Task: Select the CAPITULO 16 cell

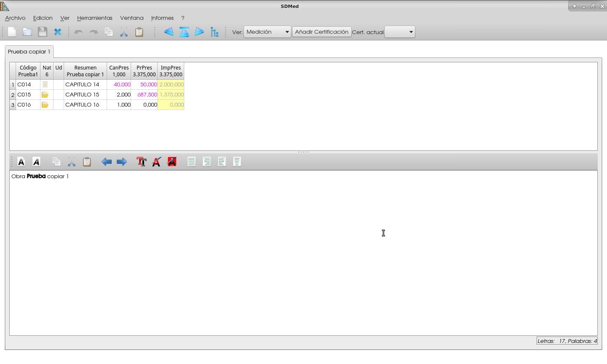Action: (85, 105)
